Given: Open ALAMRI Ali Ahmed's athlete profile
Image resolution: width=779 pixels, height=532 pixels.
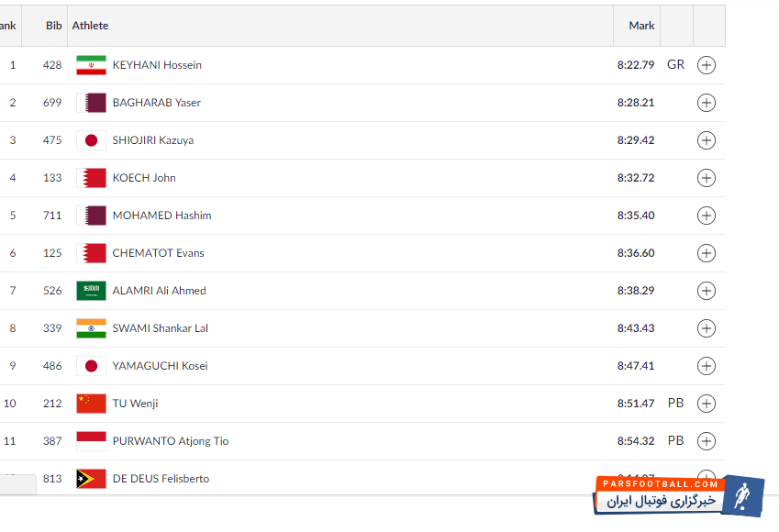Looking at the screenshot, I should pos(159,291).
